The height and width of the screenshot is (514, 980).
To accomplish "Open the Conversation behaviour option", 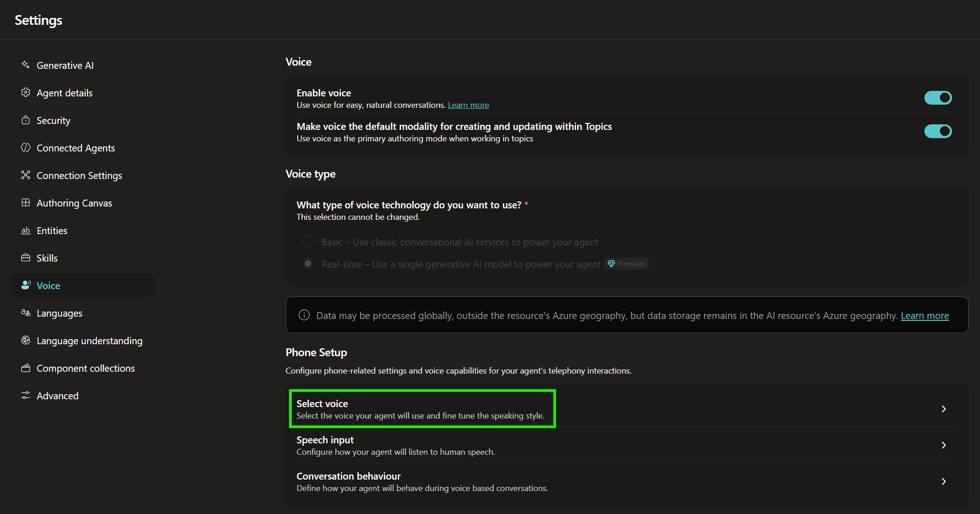I will point(627,481).
